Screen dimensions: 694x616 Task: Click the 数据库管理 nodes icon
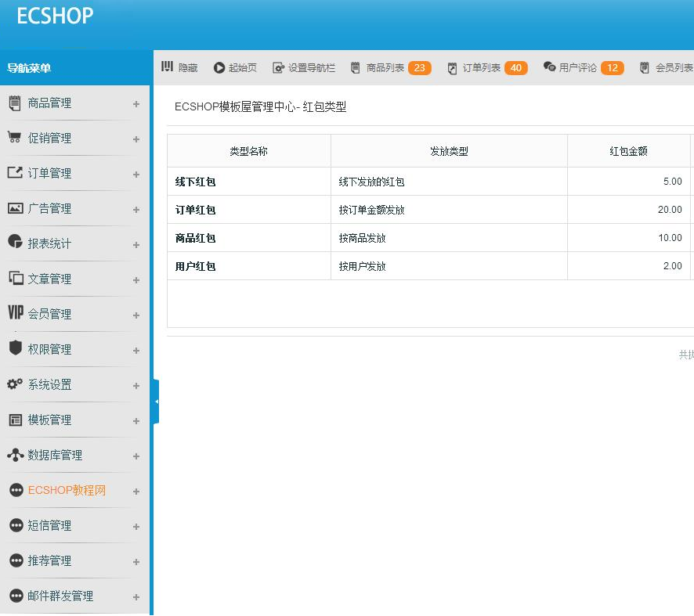pos(16,455)
